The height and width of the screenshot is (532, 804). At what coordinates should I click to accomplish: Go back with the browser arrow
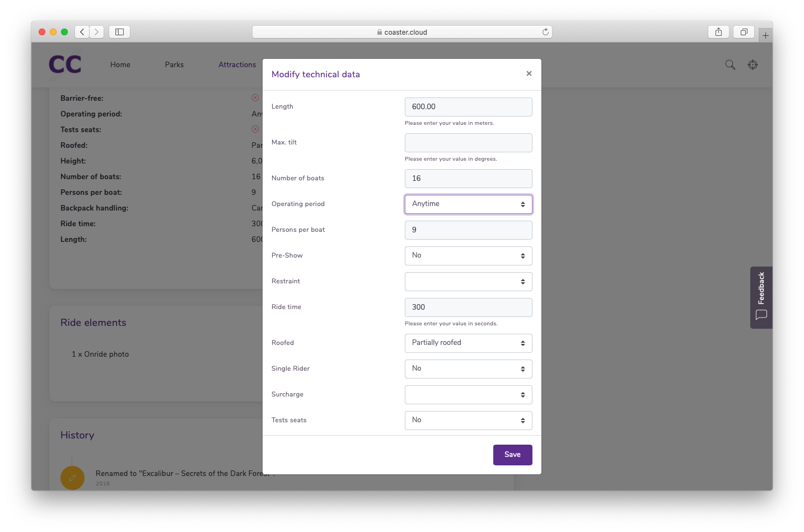tap(82, 32)
